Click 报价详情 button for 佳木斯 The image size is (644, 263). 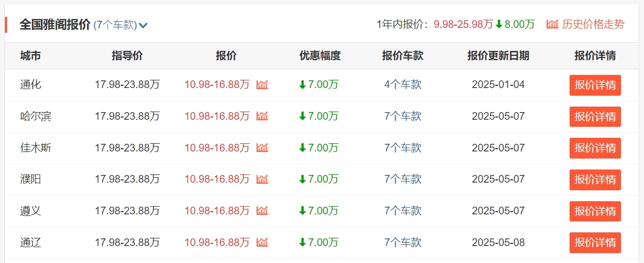coord(595,148)
